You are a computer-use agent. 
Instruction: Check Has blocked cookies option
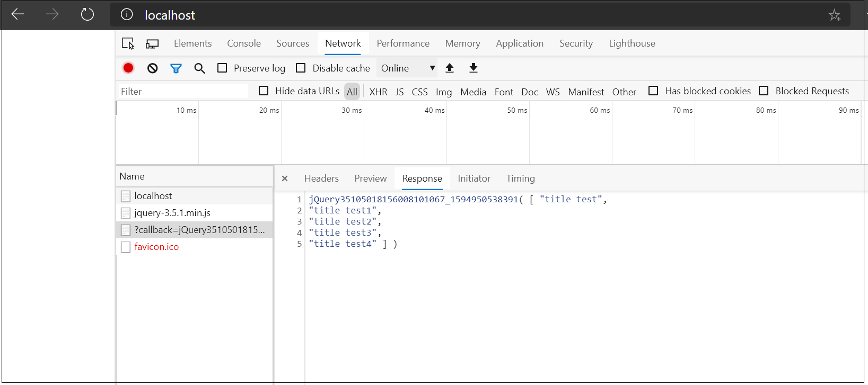pos(653,91)
